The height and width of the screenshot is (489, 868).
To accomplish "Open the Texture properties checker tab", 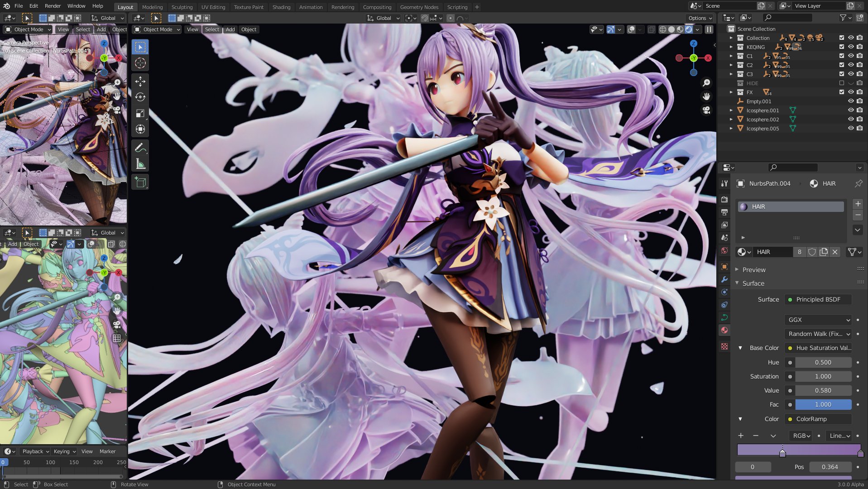I will [x=724, y=346].
